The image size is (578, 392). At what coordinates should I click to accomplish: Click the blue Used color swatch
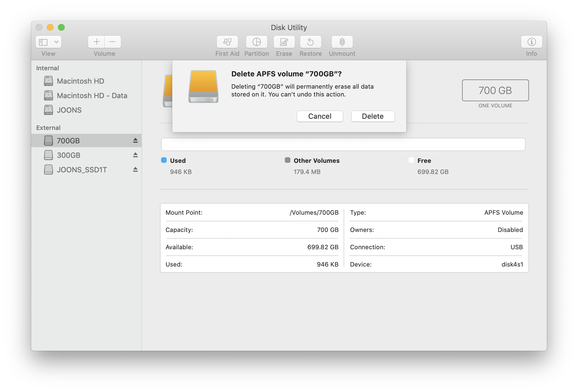tap(164, 160)
